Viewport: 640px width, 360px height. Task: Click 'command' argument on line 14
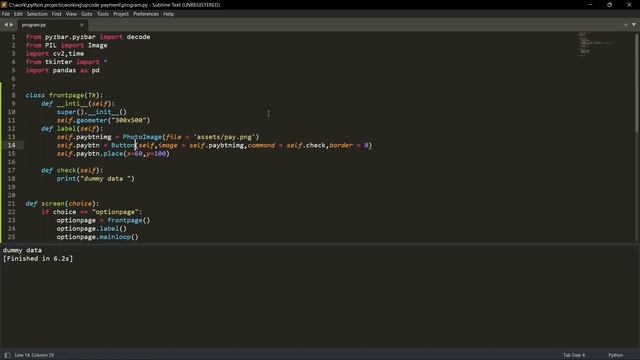[261, 145]
